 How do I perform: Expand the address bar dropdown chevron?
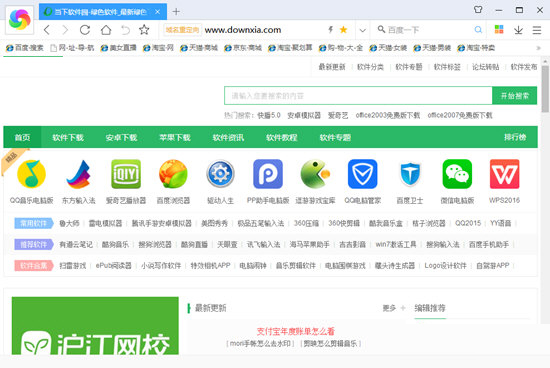[x=363, y=30]
